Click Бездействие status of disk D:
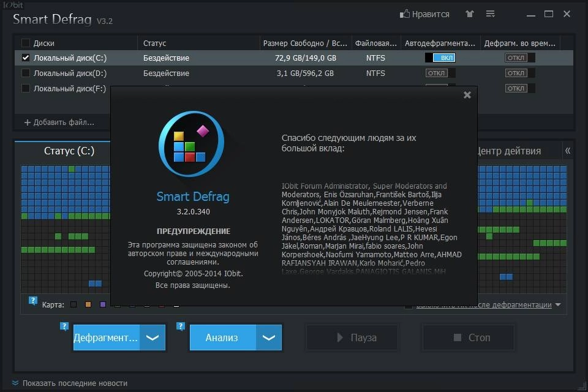 pos(166,73)
